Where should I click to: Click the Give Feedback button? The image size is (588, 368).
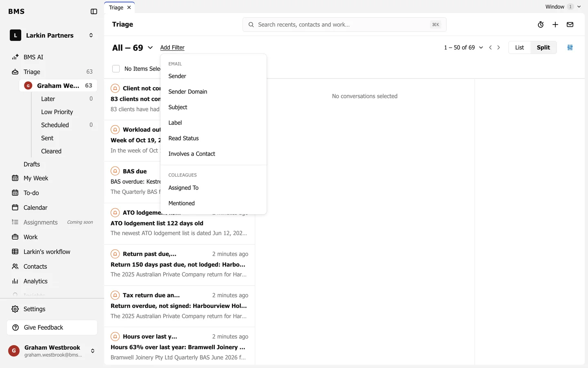[x=52, y=328]
